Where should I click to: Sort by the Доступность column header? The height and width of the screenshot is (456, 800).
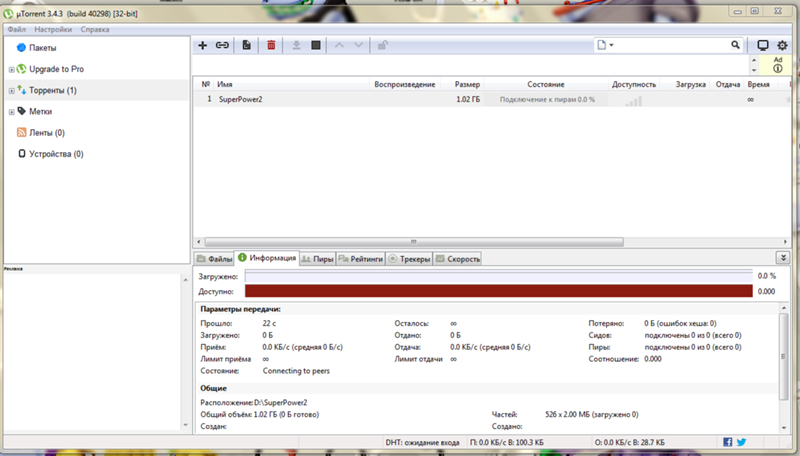[634, 85]
